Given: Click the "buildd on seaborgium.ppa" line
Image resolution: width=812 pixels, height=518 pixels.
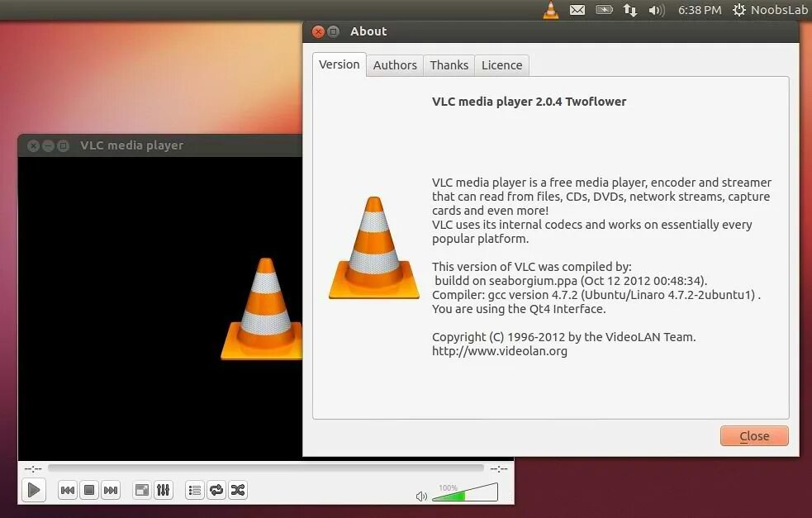Looking at the screenshot, I should 571,281.
